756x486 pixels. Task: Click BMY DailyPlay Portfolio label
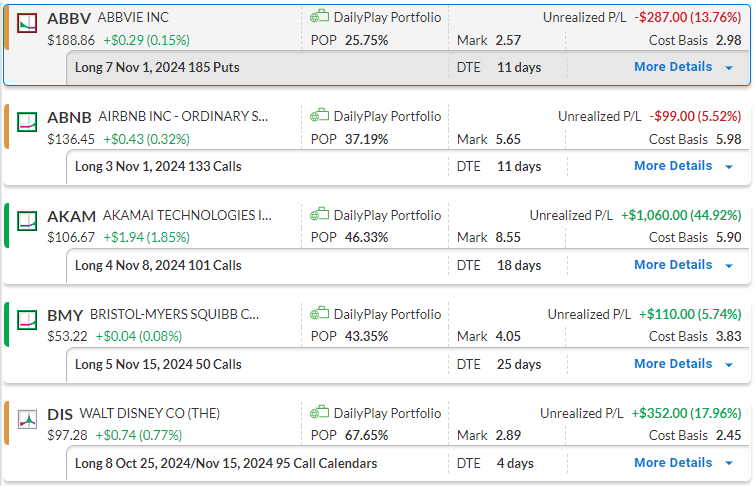387,314
